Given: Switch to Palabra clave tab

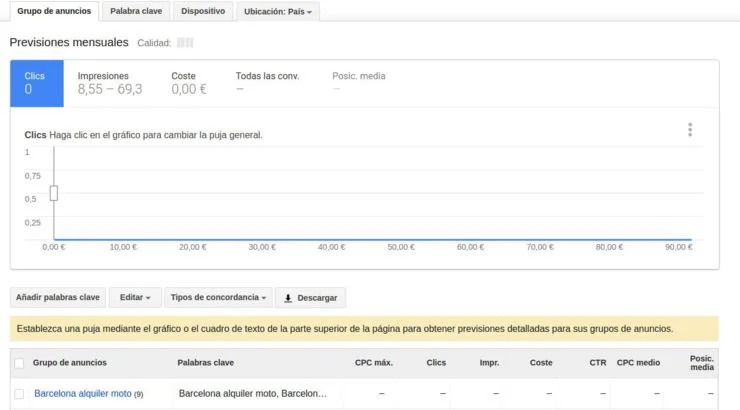Looking at the screenshot, I should point(136,11).
